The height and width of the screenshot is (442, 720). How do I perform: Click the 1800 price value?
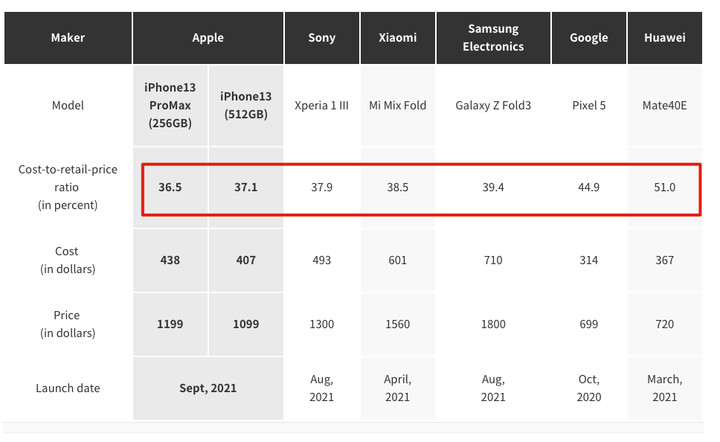pos(493,324)
